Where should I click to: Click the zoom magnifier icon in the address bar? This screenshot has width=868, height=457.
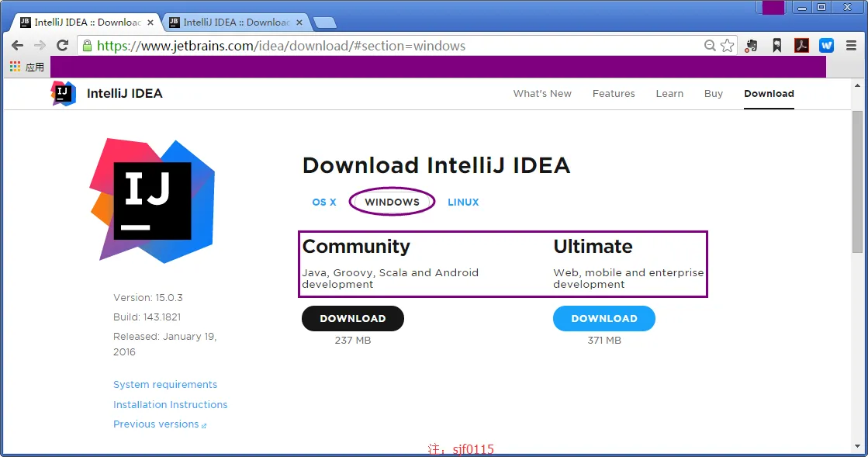coord(710,46)
